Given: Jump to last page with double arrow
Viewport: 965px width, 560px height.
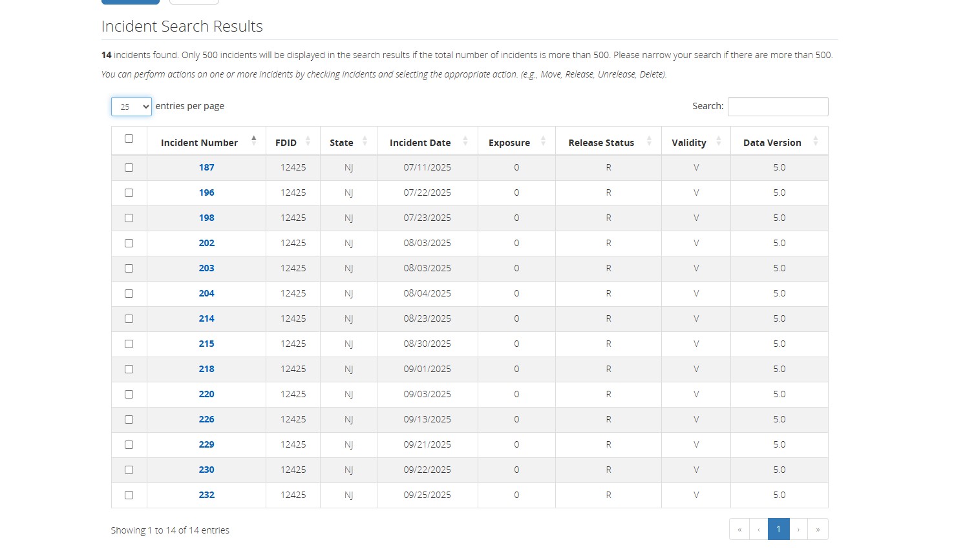Looking at the screenshot, I should 818,529.
